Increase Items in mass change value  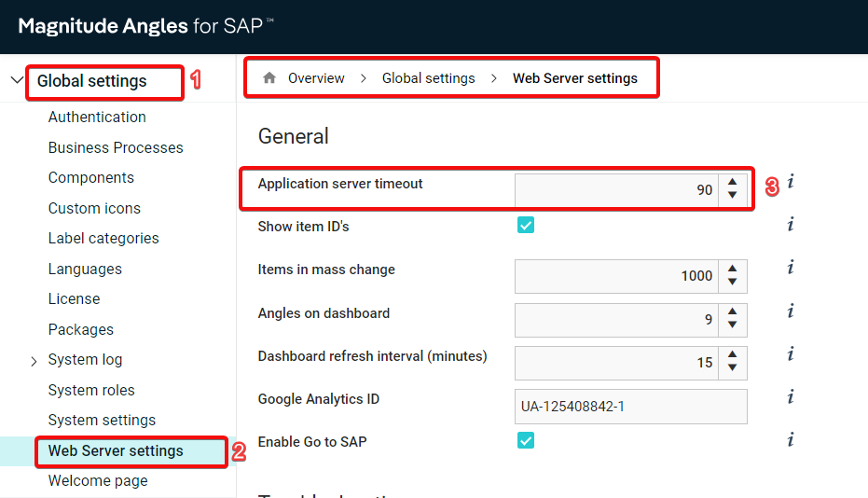coord(733,269)
